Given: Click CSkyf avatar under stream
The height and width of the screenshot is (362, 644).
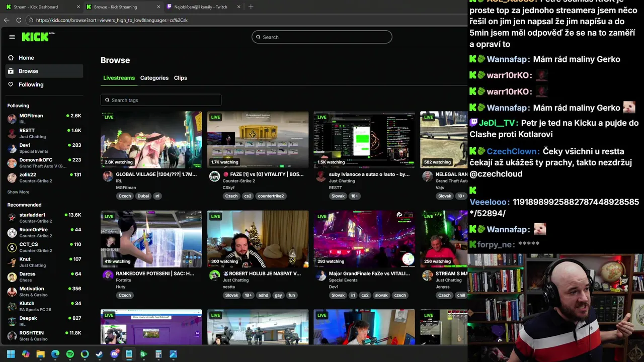Looking at the screenshot, I should tap(215, 176).
